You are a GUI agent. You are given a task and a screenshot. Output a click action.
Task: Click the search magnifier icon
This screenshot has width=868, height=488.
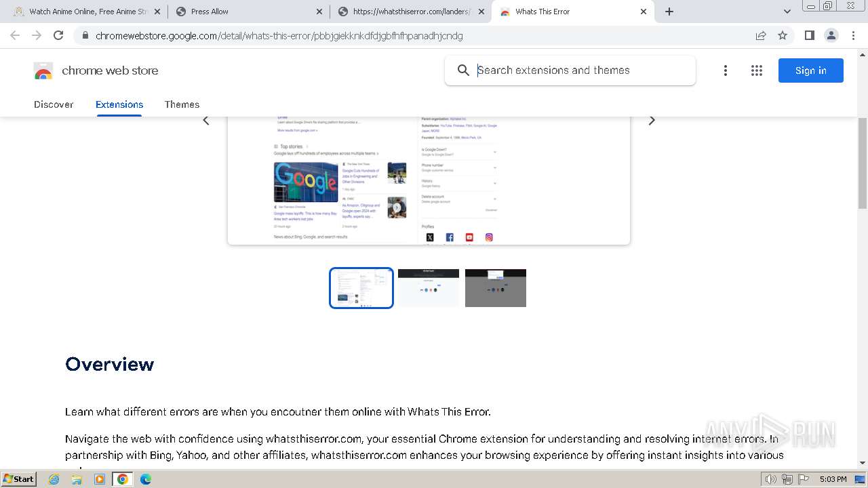[463, 70]
